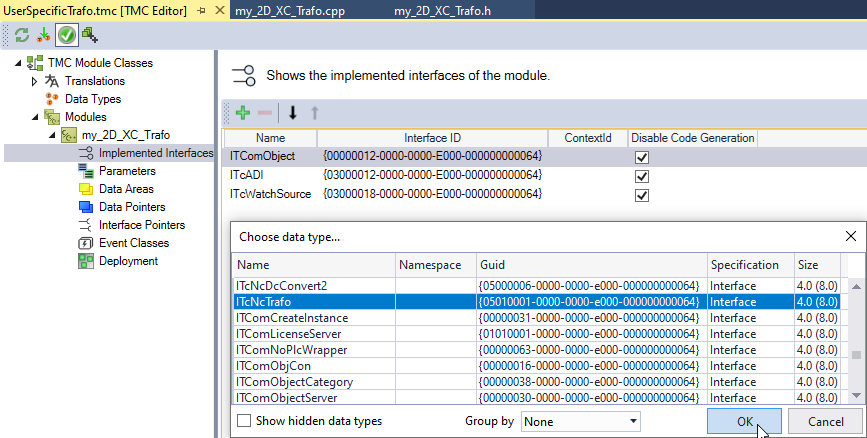Click the reload TMC file icon
This screenshot has width=867, height=438.
tap(22, 35)
